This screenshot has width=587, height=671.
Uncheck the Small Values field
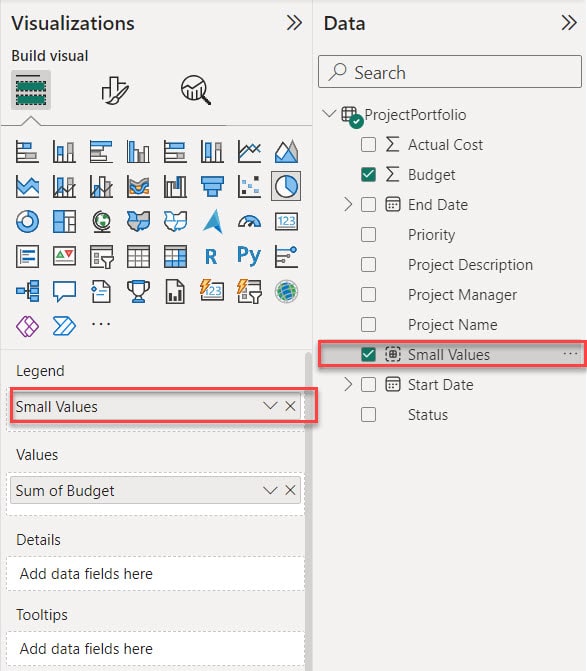tap(368, 354)
